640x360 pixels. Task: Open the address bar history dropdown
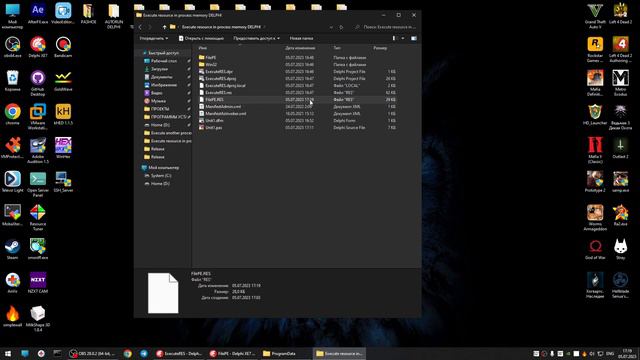coord(331,27)
